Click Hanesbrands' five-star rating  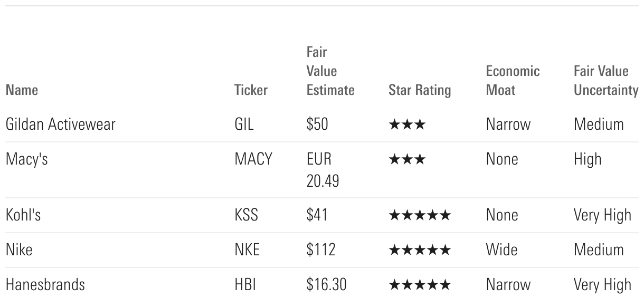420,285
